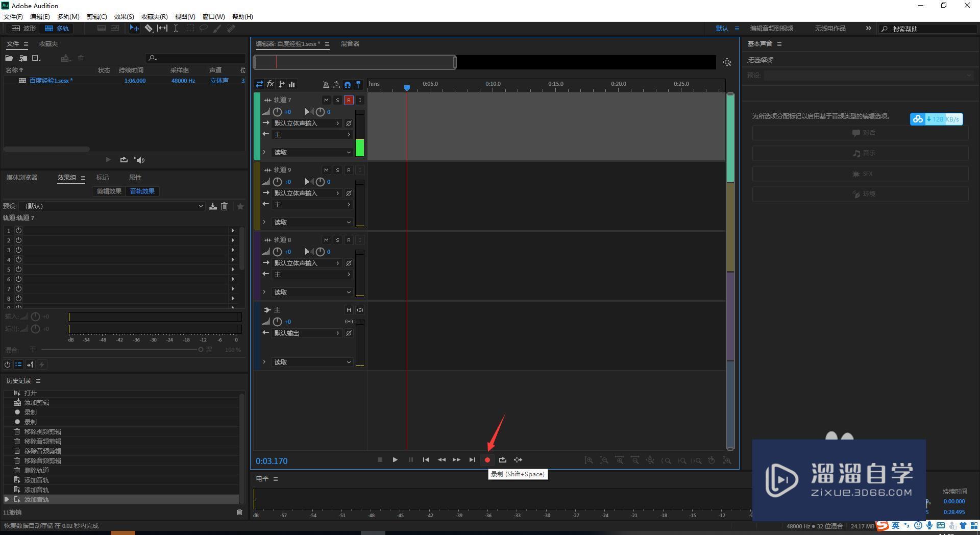This screenshot has width=980, height=535.
Task: Open file icon in Files panel
Action: 9,58
